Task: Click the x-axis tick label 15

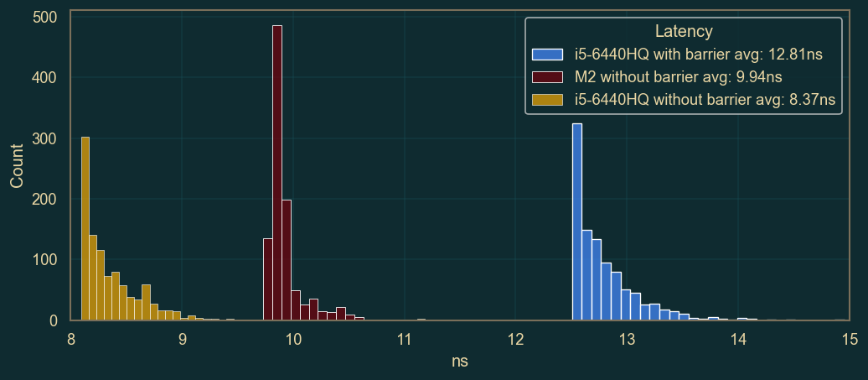Action: (850, 338)
